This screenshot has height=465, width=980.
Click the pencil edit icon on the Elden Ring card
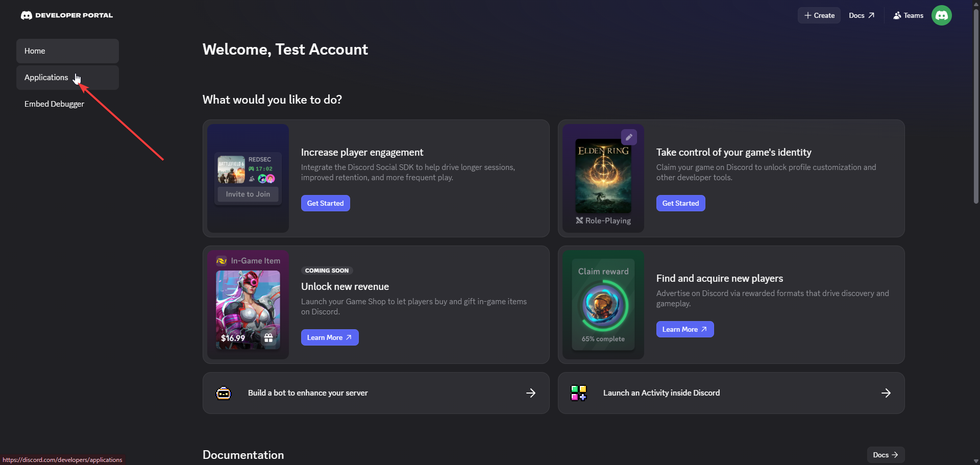pyautogui.click(x=629, y=137)
